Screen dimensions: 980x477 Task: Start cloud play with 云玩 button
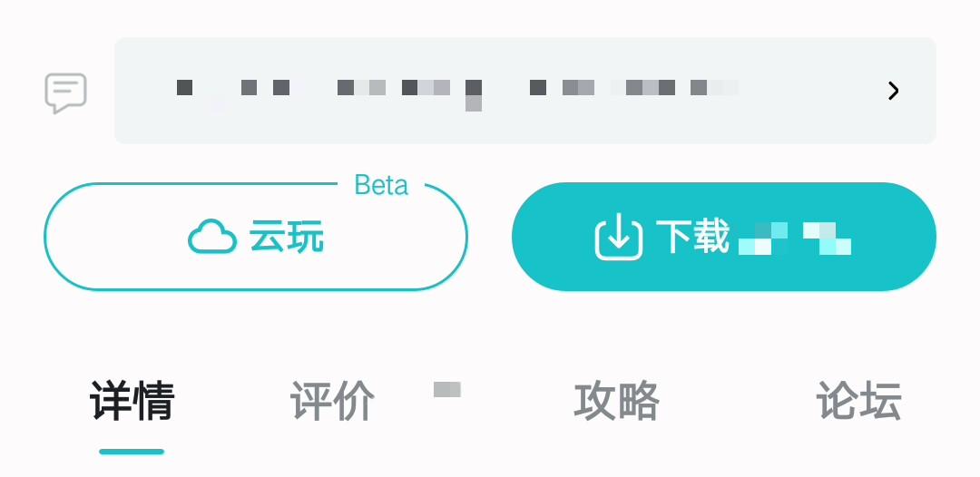[x=256, y=237]
